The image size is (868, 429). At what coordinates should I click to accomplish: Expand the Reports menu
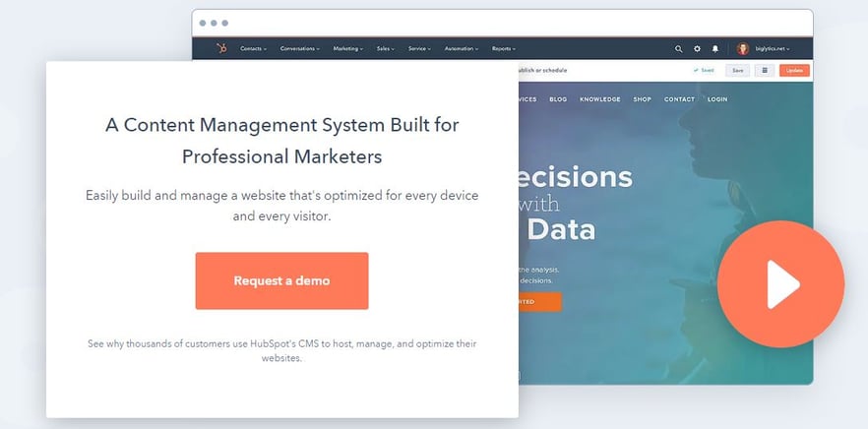(x=503, y=49)
